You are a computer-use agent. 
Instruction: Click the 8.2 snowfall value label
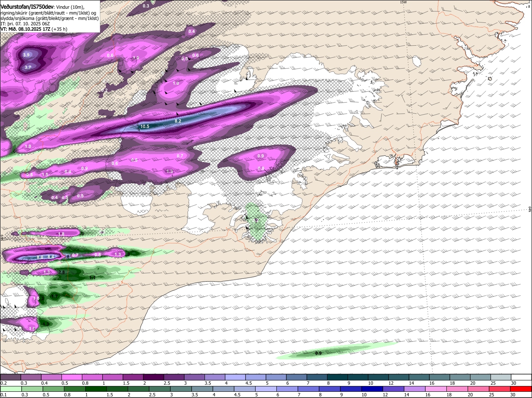178,121
